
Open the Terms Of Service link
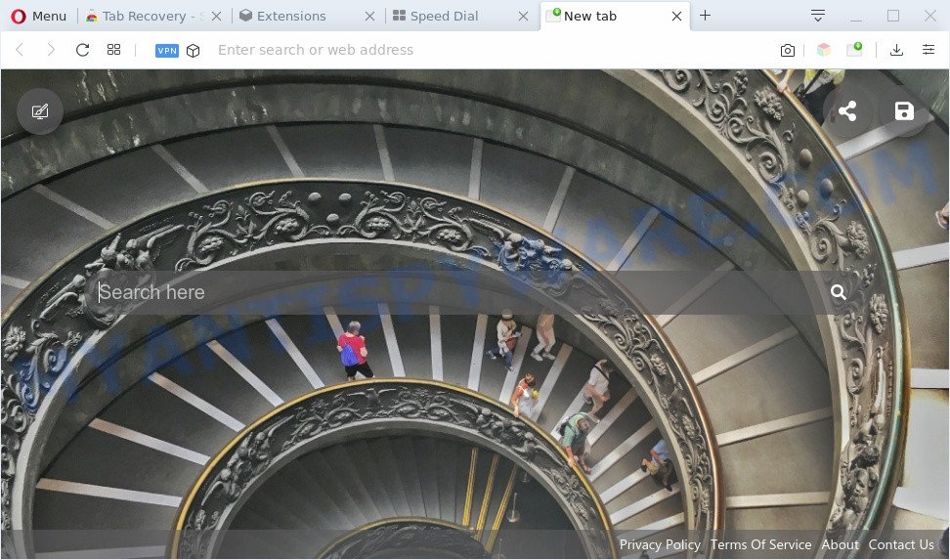tap(761, 544)
